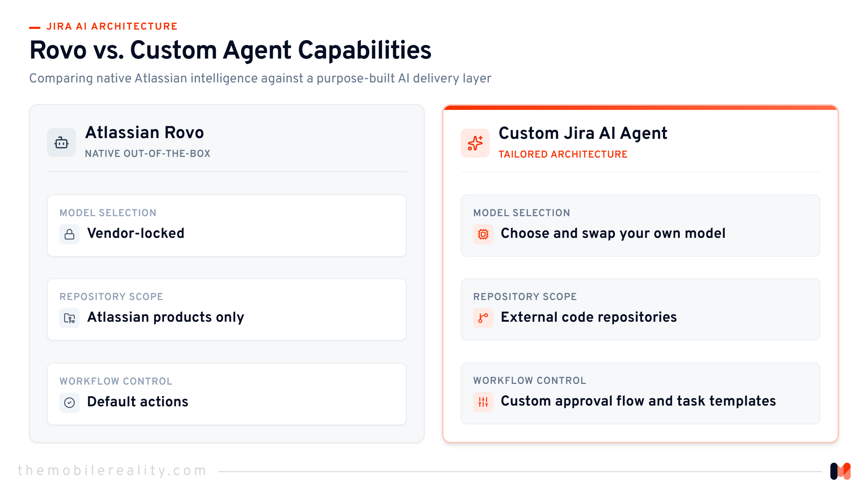Image resolution: width=868 pixels, height=488 pixels.
Task: Click the 'TAILORED ARCHITECTURE' subtitle
Action: point(563,154)
